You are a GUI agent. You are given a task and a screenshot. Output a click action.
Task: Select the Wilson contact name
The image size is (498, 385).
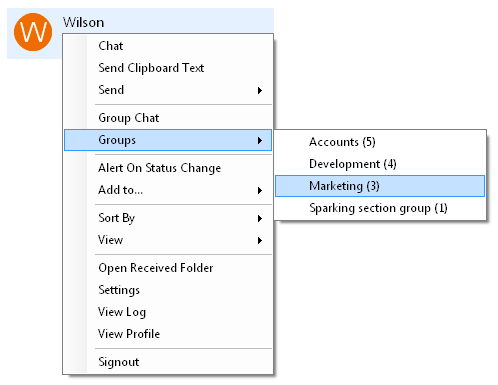click(84, 22)
